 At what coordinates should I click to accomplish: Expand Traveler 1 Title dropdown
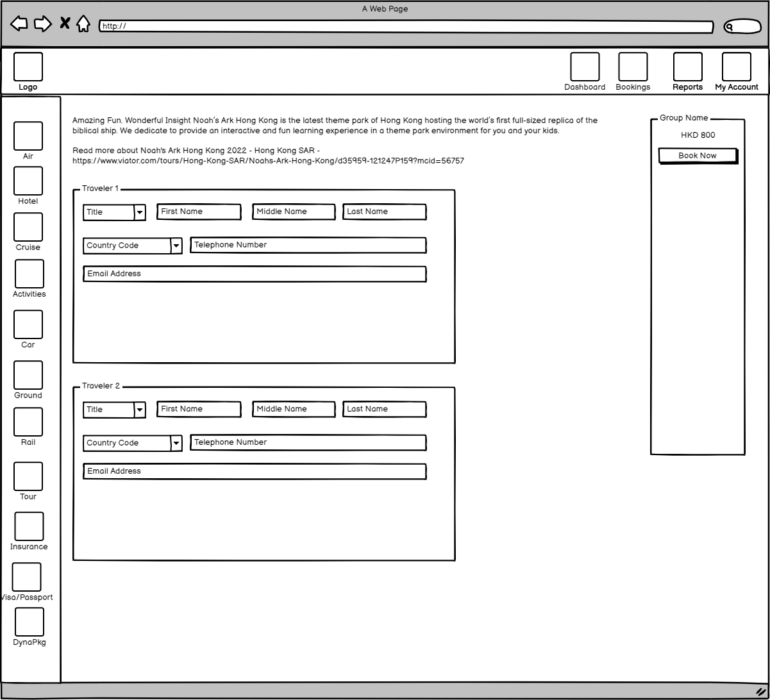coord(139,212)
